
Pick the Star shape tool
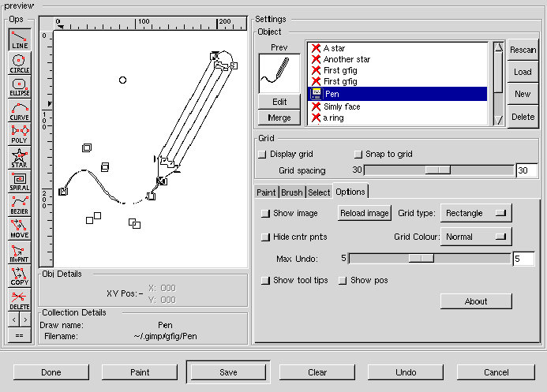point(20,159)
